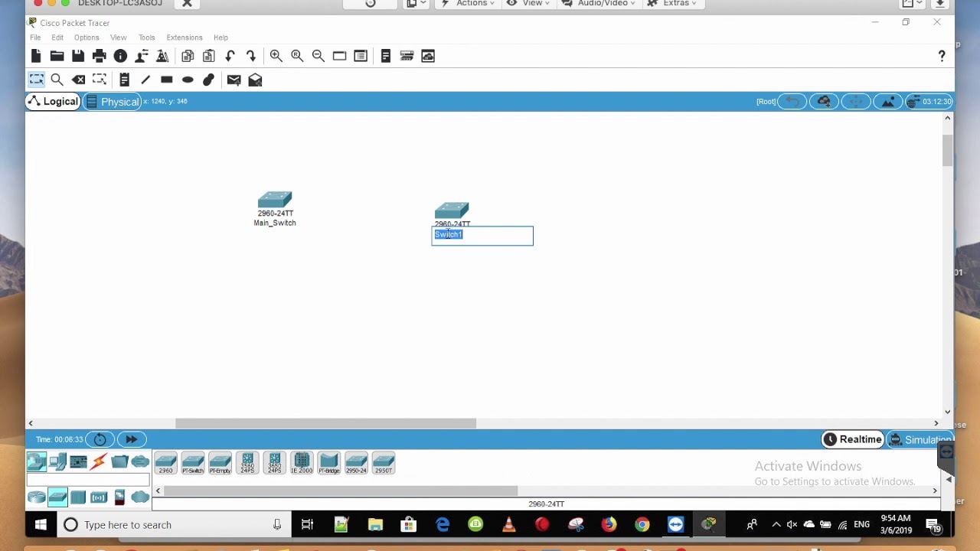Viewport: 980px width, 551px height.
Task: Open the Extensions menu
Action: coord(185,37)
